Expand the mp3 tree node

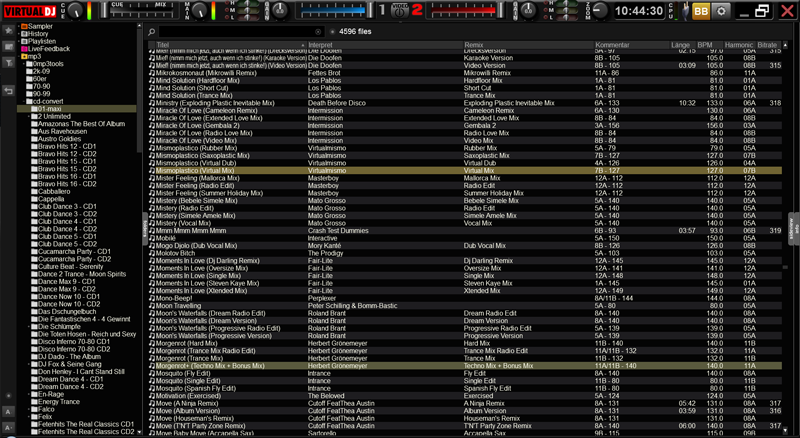click(18, 56)
